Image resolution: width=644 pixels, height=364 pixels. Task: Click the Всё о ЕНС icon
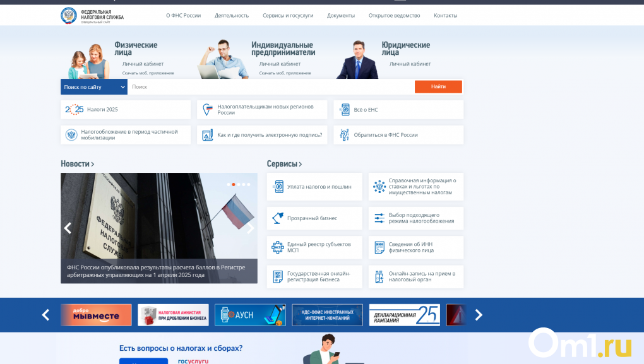[x=345, y=110]
